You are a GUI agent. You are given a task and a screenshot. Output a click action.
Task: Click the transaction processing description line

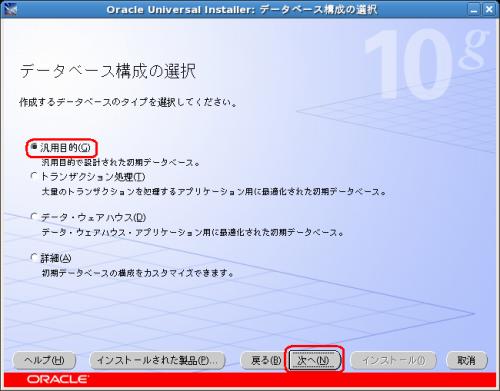[214, 192]
